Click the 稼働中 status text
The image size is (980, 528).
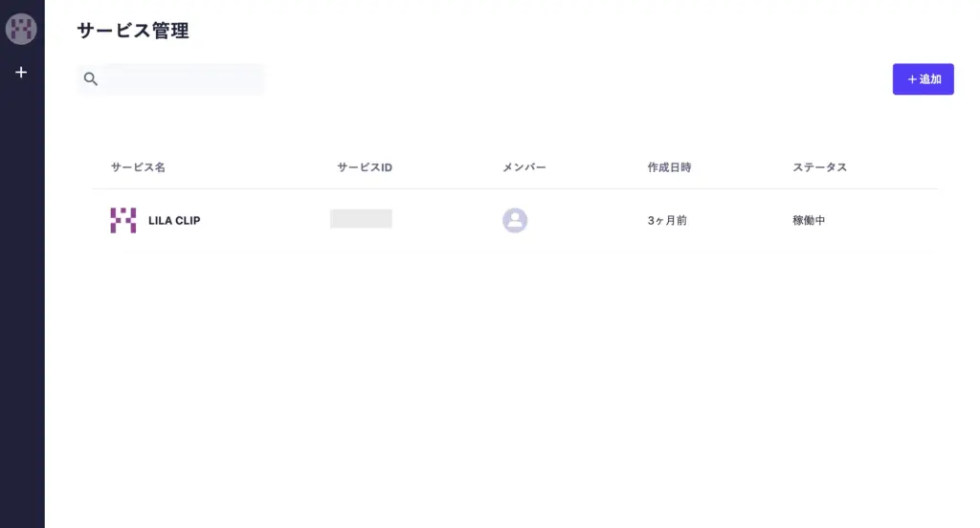tap(809, 221)
